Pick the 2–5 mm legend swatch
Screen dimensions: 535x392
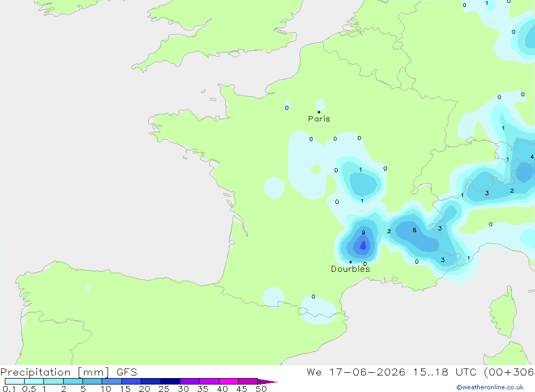[73, 381]
